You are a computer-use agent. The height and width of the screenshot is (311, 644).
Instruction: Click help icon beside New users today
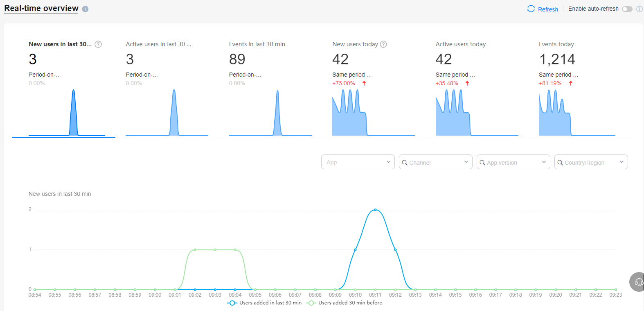click(383, 44)
